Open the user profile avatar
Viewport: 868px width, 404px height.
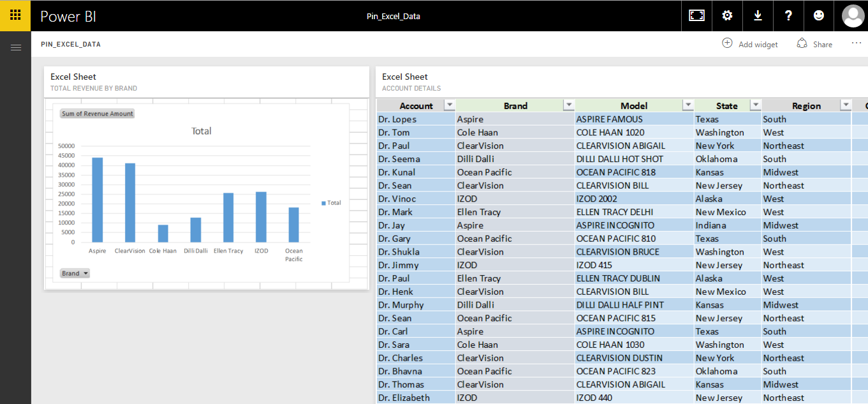pyautogui.click(x=853, y=16)
